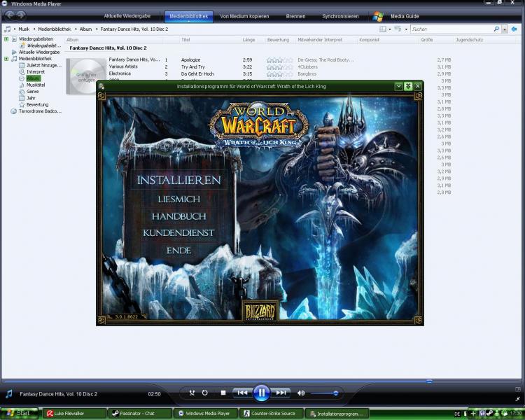This screenshot has height=420, width=525.
Task: Select Interpret in the library tree
Action: click(36, 71)
